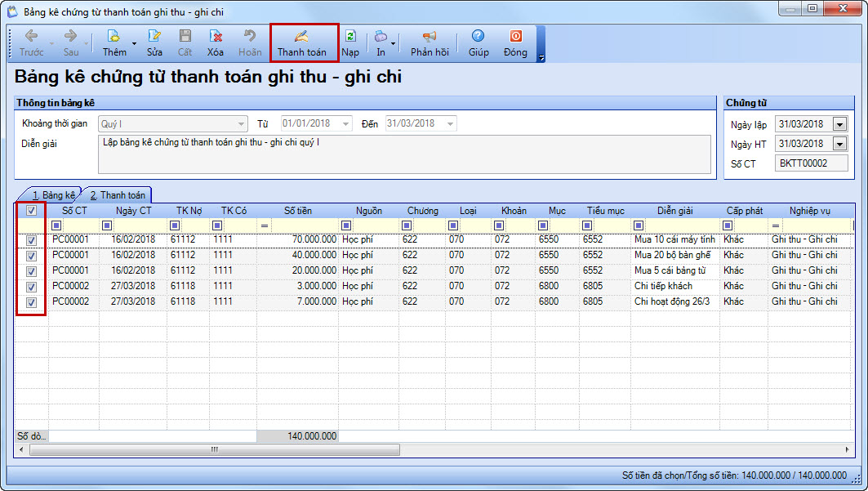The image size is (868, 491).
Task: Click the Hoãn (undo) icon
Action: click(x=250, y=36)
